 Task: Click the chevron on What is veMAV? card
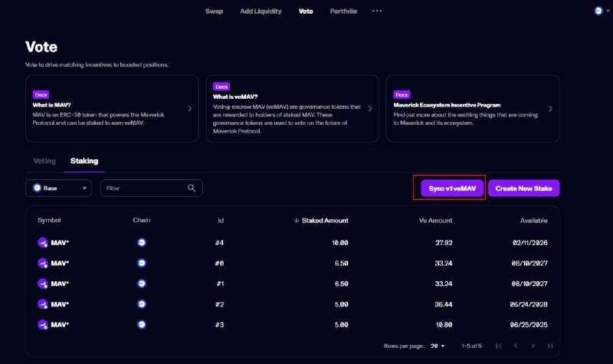pyautogui.click(x=370, y=109)
